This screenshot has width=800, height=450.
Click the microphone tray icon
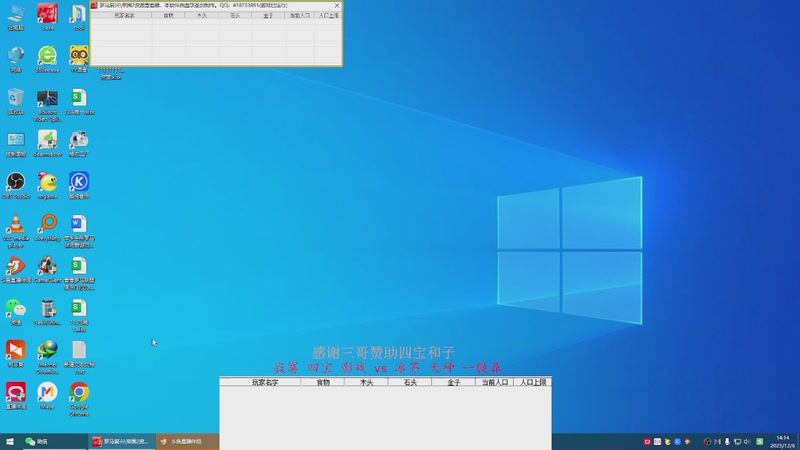pos(727,442)
